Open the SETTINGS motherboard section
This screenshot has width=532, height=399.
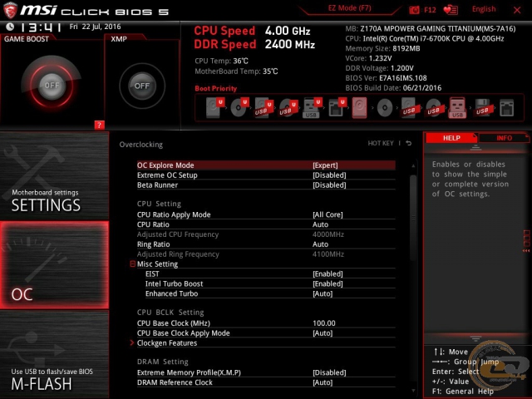[x=54, y=175]
